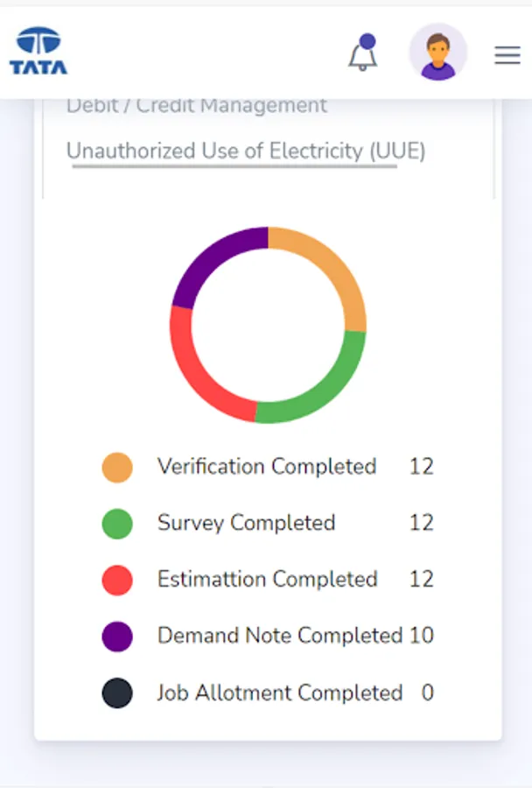
Task: Switch to Debit / Credit Management tab
Action: click(x=197, y=106)
